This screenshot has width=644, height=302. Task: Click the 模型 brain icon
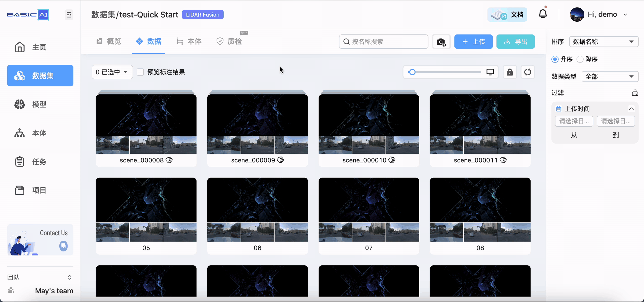click(x=20, y=104)
